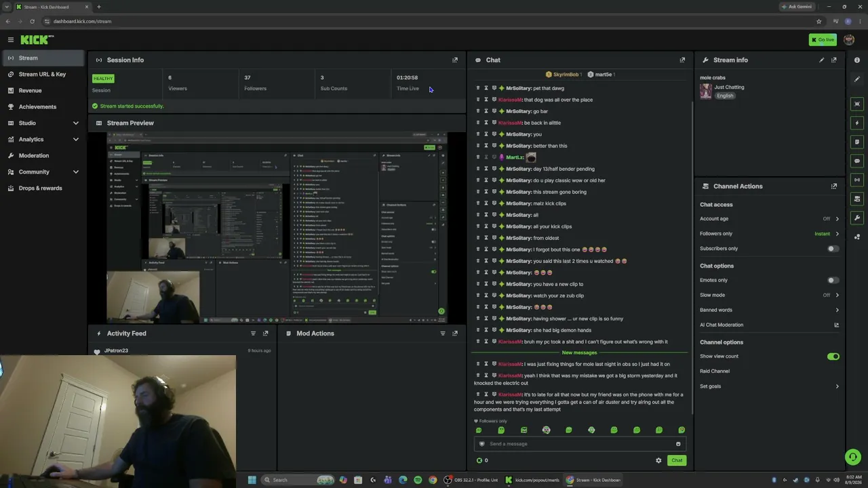Open Spotify from the taskbar
The width and height of the screenshot is (868, 488).
pyautogui.click(x=418, y=480)
